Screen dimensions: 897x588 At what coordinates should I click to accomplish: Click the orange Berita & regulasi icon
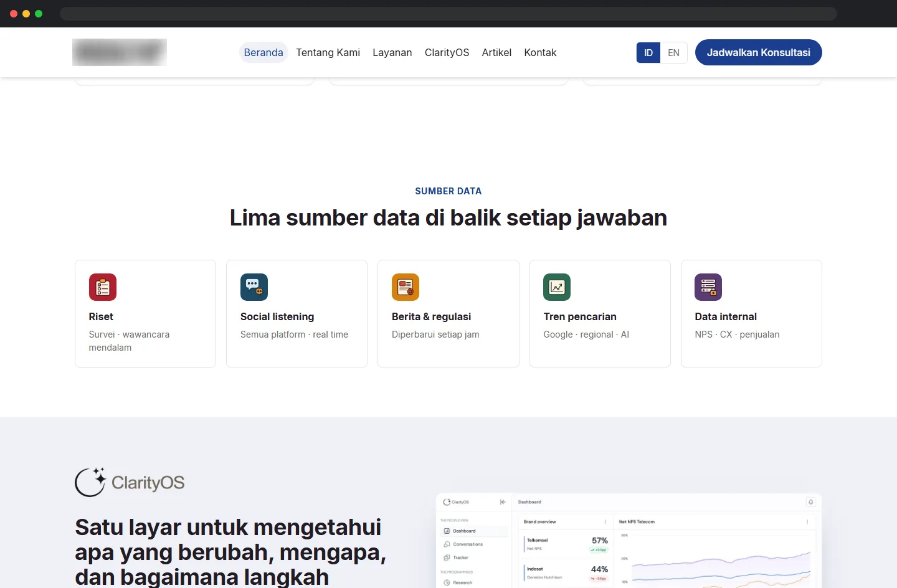(x=406, y=287)
